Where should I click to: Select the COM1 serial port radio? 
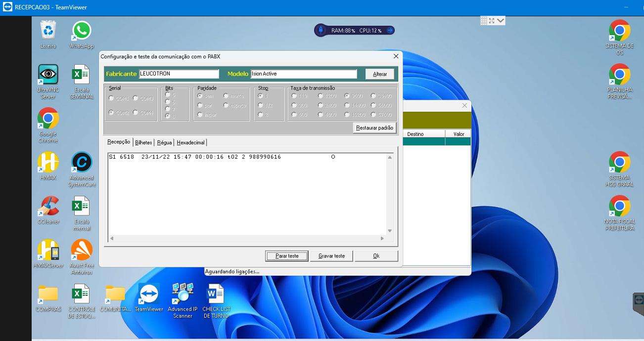[111, 98]
